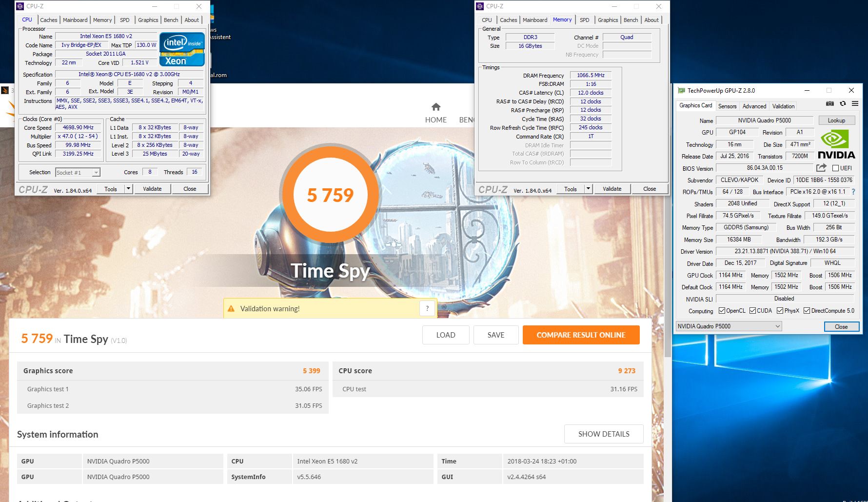Open the Graphics tab in left CPU-Z
This screenshot has height=502, width=868.
tap(148, 20)
